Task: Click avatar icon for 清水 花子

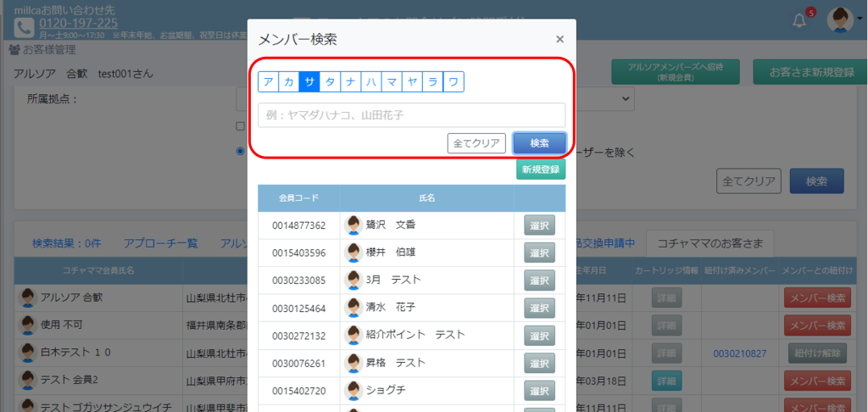Action: point(353,308)
